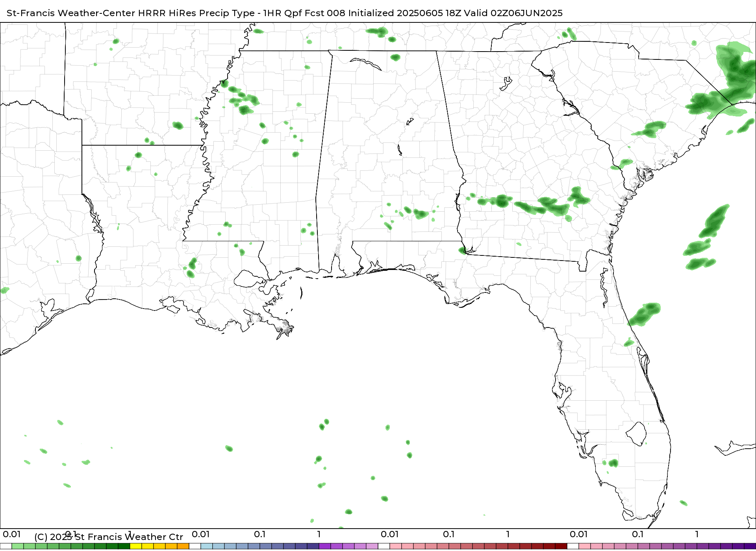Click the 1 label above the pink-purple scale

[697, 534]
